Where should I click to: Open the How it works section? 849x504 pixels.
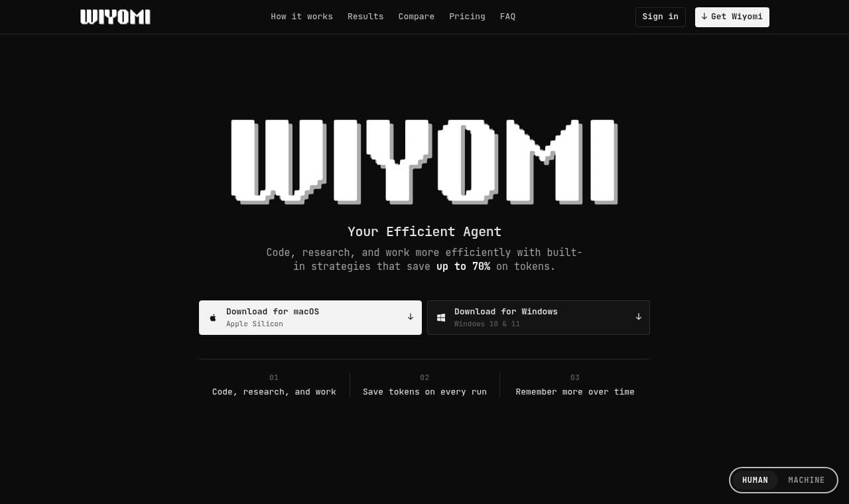pyautogui.click(x=302, y=17)
